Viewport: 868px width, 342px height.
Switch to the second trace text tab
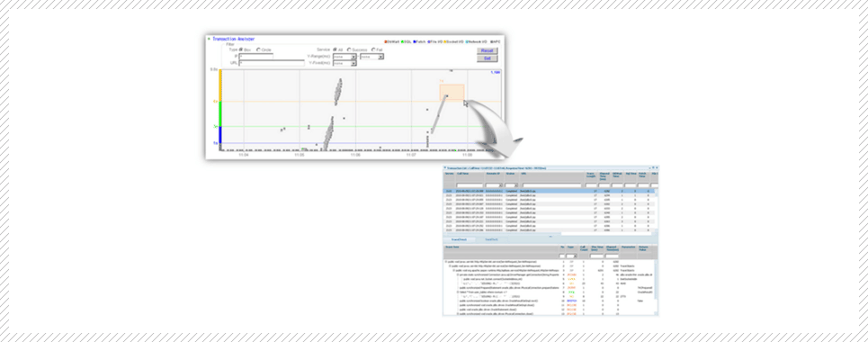tap(493, 239)
